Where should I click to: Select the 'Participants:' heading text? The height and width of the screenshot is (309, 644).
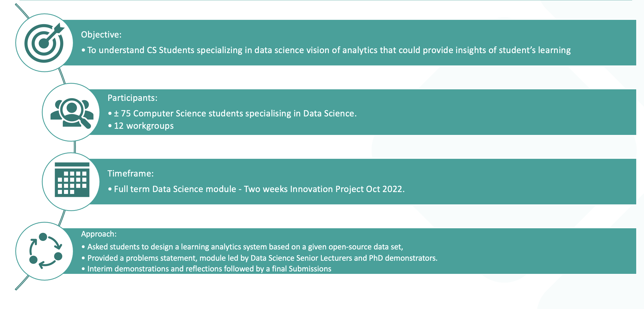132,98
